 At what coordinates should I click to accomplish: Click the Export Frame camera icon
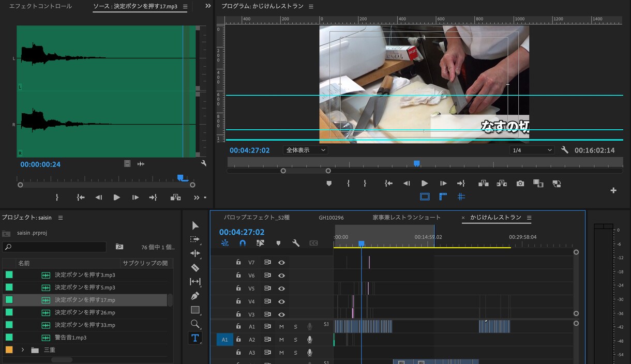pos(520,184)
